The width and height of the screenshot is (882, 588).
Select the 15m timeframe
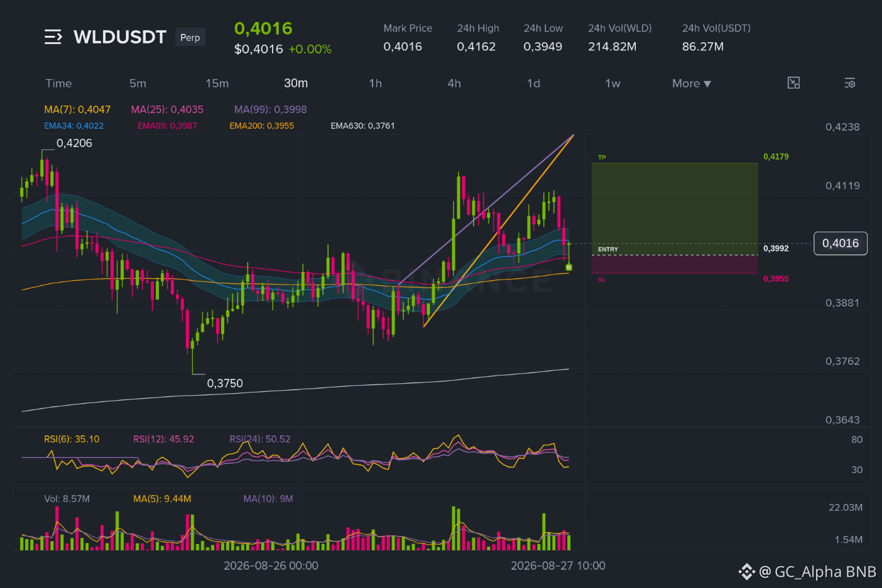[217, 84]
